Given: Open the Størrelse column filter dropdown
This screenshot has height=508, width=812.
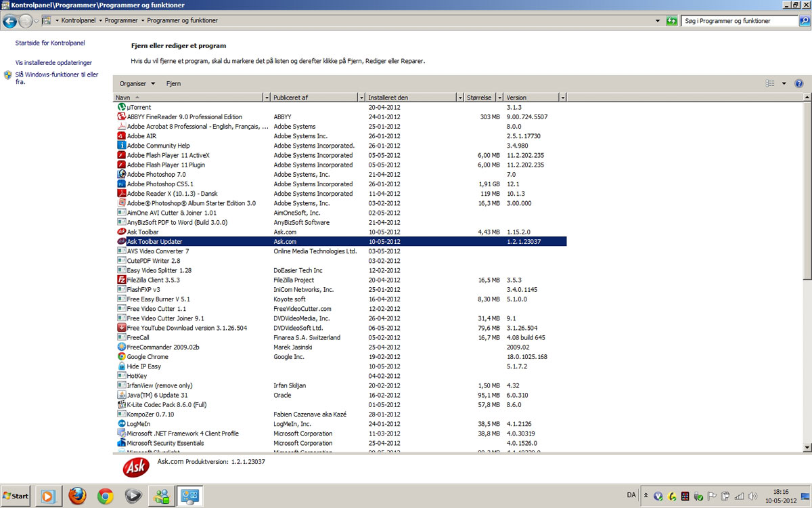Looking at the screenshot, I should tap(500, 98).
